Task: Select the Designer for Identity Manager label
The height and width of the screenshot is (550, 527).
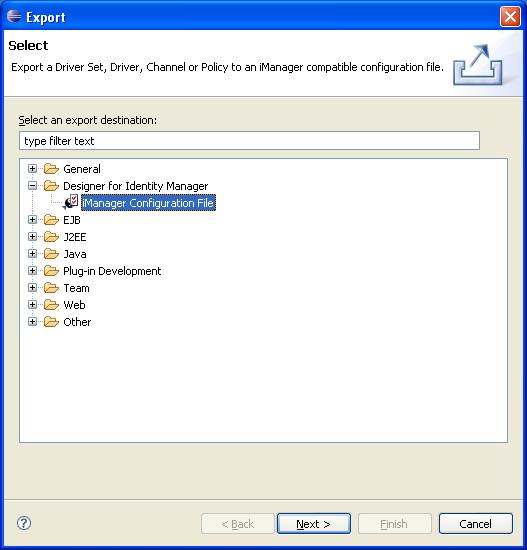Action: click(135, 186)
